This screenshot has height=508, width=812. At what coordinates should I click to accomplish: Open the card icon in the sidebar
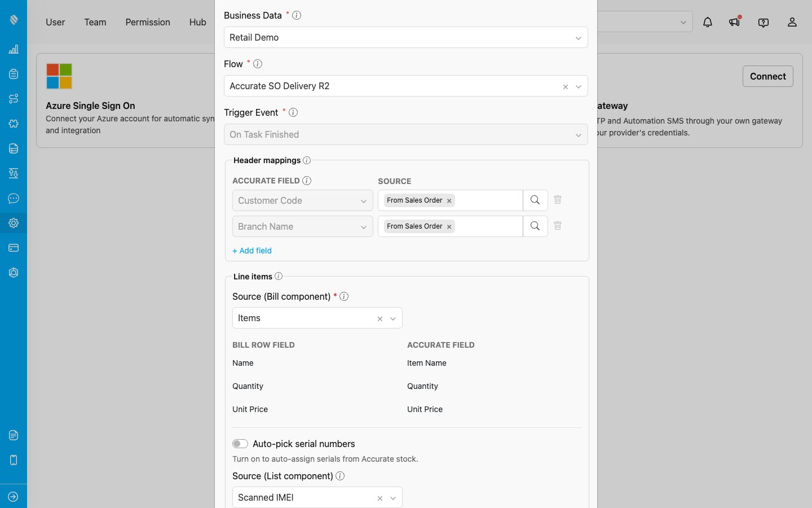click(14, 248)
